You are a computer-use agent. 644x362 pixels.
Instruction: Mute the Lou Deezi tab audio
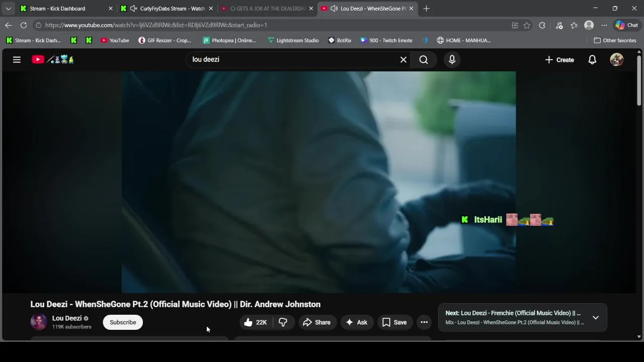[x=334, y=9]
